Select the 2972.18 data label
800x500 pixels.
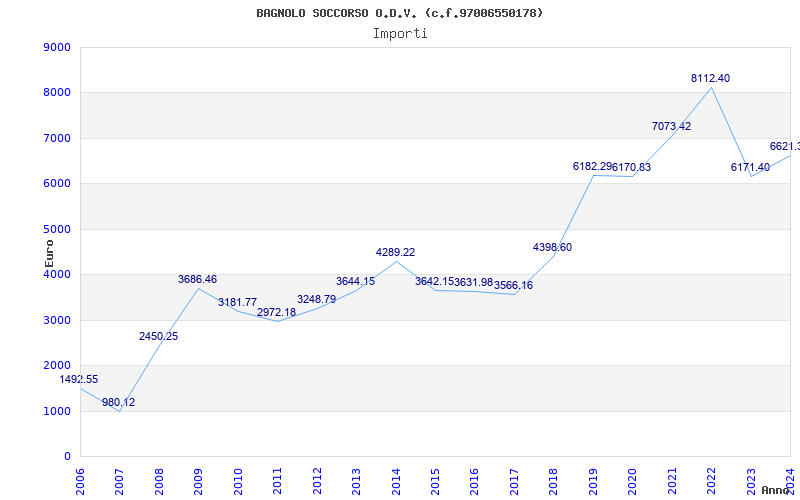point(277,312)
